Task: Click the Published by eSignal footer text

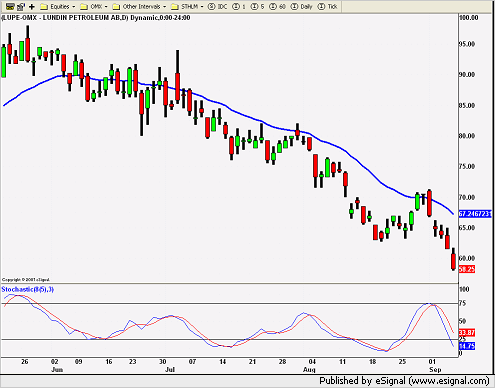Action: 404,381
